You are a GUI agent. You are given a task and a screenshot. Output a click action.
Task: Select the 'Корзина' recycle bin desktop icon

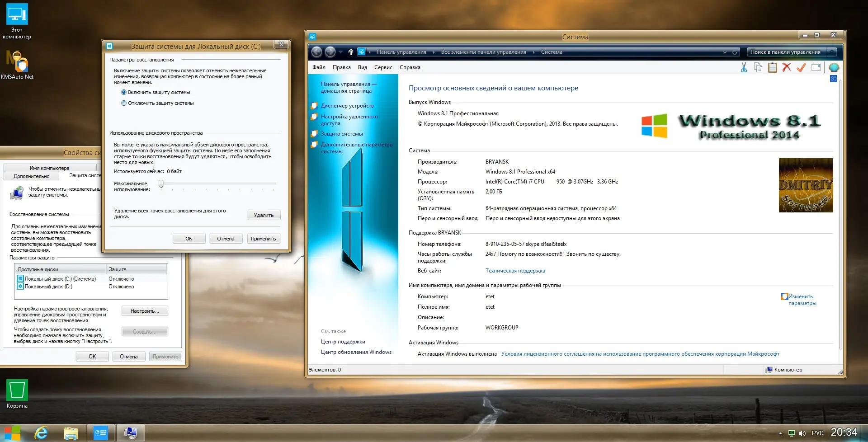point(17,394)
